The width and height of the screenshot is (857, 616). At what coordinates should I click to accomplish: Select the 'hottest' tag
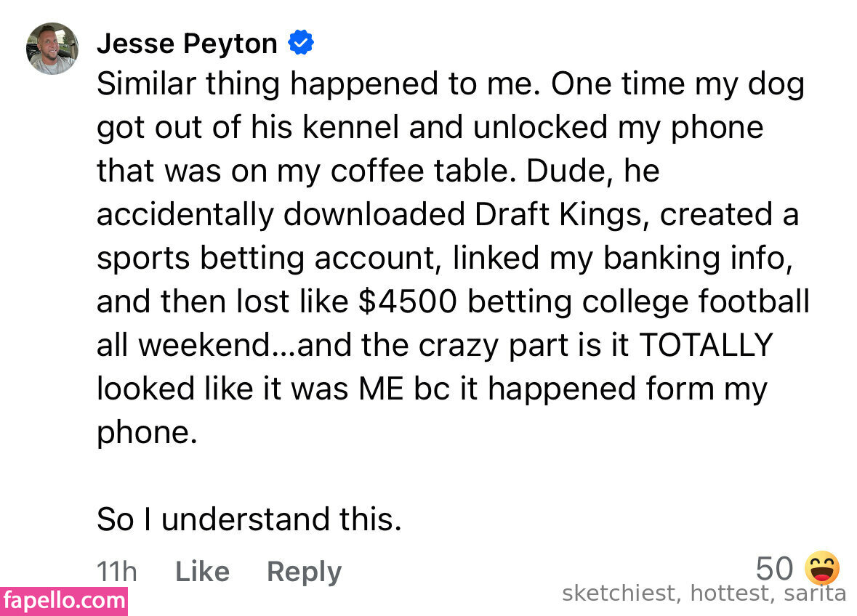(x=730, y=594)
